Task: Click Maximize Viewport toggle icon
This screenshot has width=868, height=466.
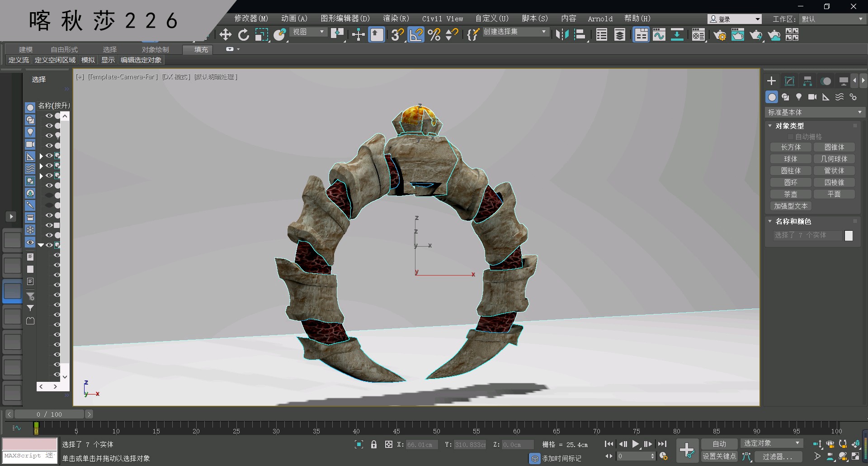Action: pos(856,456)
